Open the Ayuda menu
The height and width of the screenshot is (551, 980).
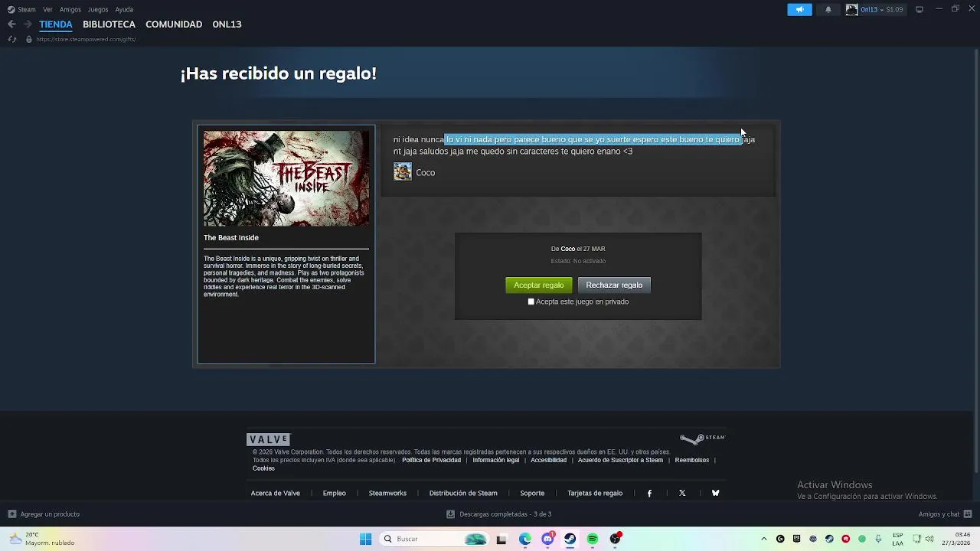pos(124,9)
